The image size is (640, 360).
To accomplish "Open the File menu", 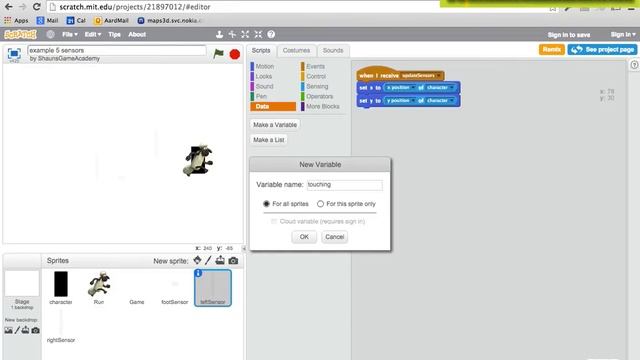I will [x=70, y=35].
